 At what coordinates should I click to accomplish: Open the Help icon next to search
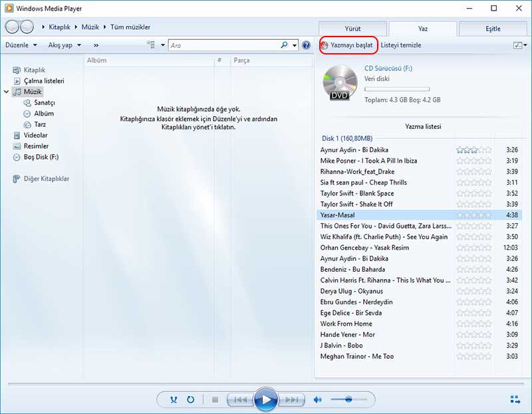[x=306, y=45]
